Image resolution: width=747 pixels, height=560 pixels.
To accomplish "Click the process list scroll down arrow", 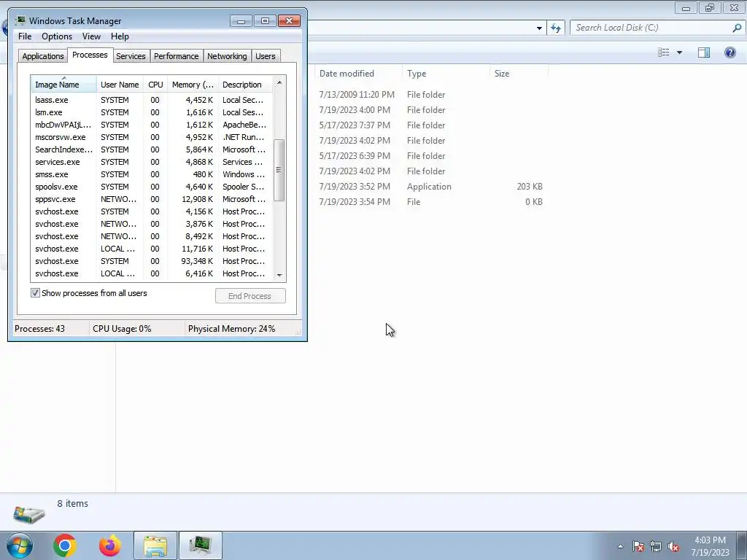I will (x=279, y=275).
